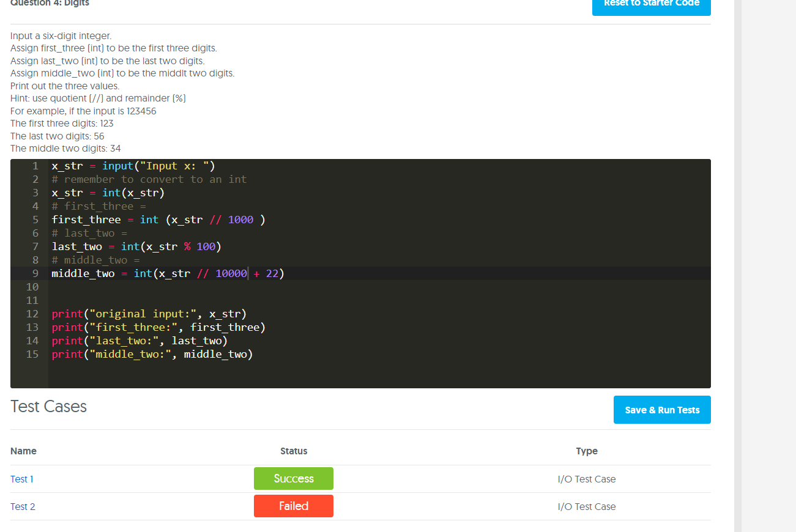Click the print "first_three:" code line
The image size is (796, 532).
(158, 327)
